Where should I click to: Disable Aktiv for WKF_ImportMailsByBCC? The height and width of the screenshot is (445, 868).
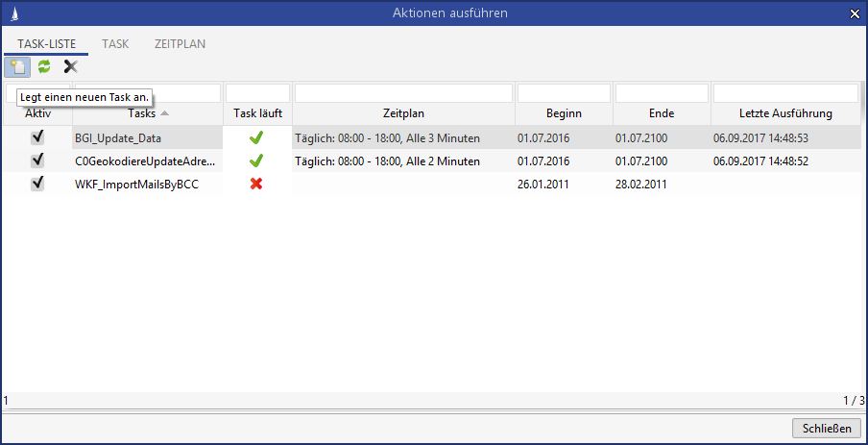click(37, 184)
